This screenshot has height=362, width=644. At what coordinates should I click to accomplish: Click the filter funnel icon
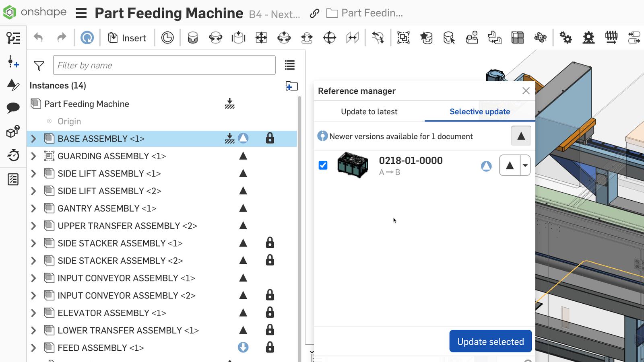tap(39, 66)
